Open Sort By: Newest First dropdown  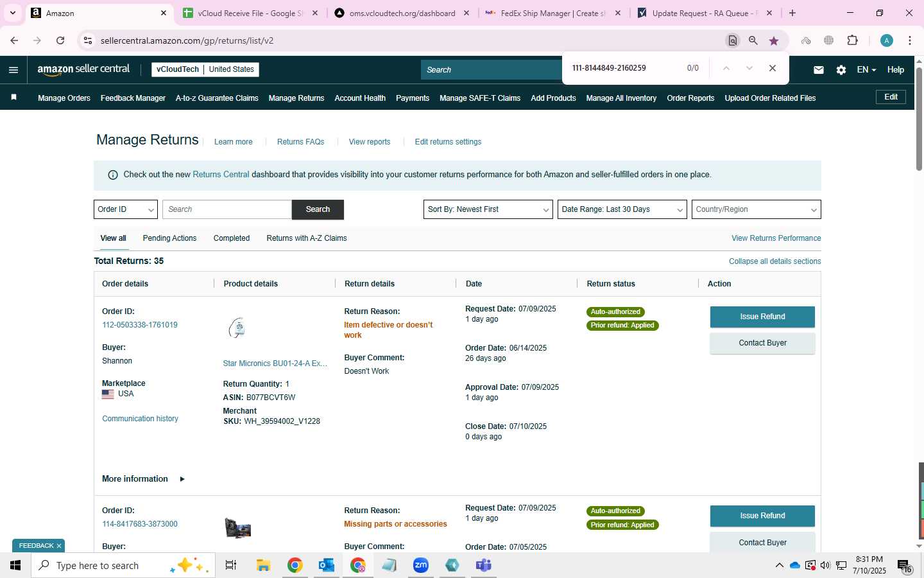click(488, 209)
